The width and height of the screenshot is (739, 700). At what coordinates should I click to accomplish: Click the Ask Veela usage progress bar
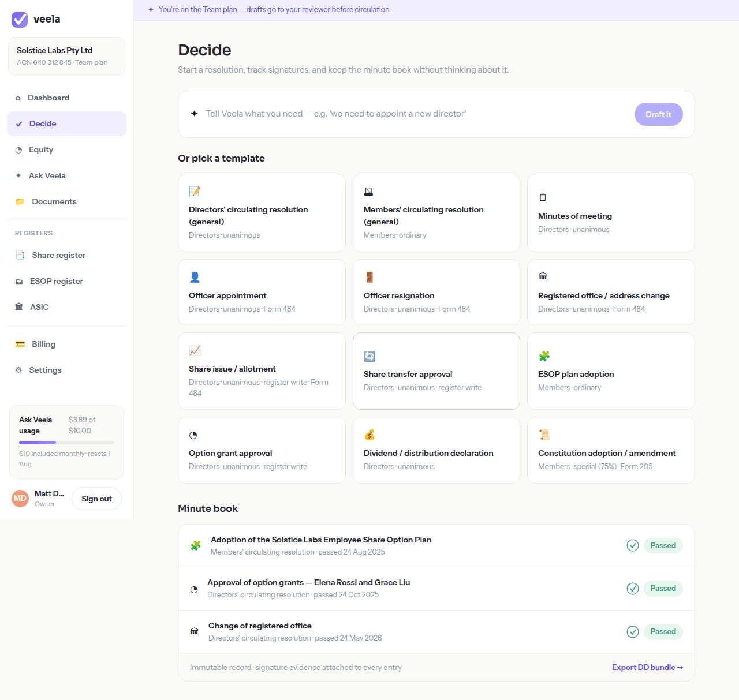tap(66, 443)
